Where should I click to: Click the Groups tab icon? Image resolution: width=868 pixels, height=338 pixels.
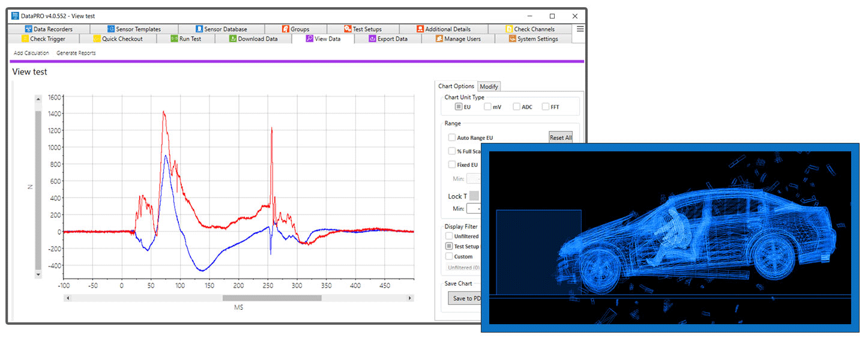click(x=285, y=29)
